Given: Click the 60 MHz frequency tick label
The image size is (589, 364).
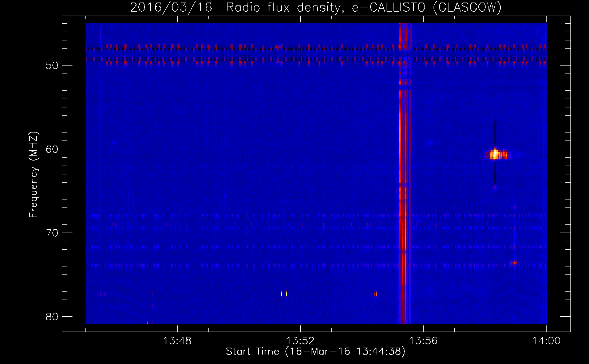Looking at the screenshot, I should pyautogui.click(x=52, y=149).
